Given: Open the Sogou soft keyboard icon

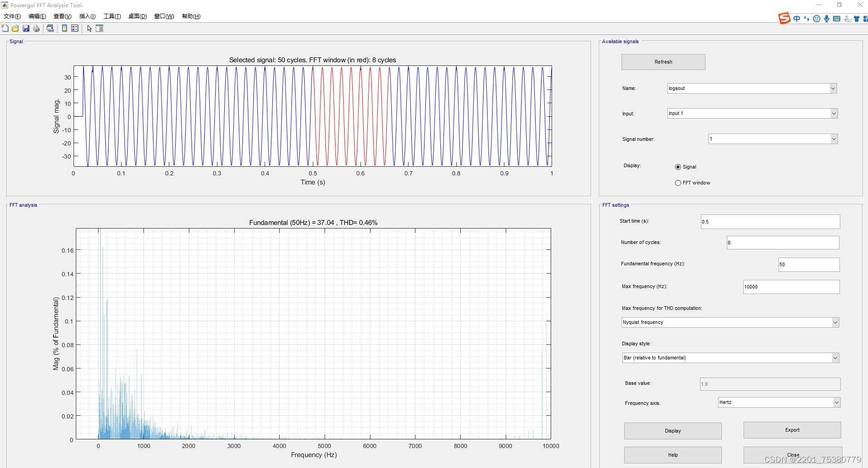Looking at the screenshot, I should (x=836, y=19).
